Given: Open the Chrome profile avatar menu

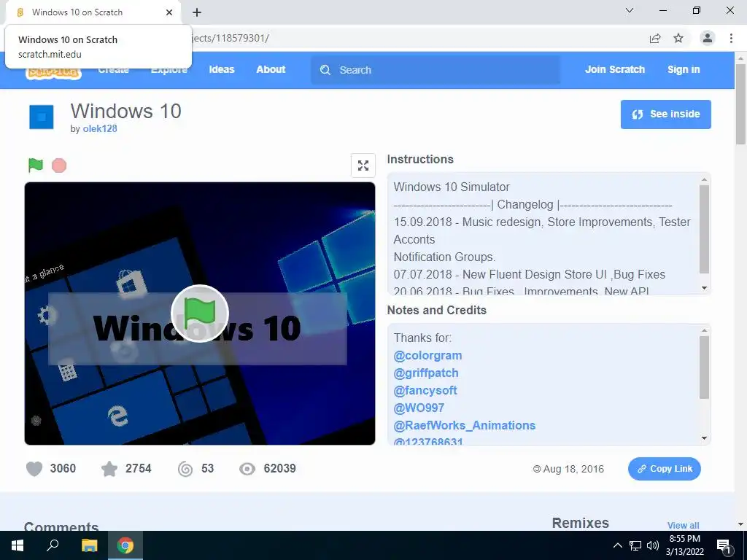Looking at the screenshot, I should (x=708, y=38).
